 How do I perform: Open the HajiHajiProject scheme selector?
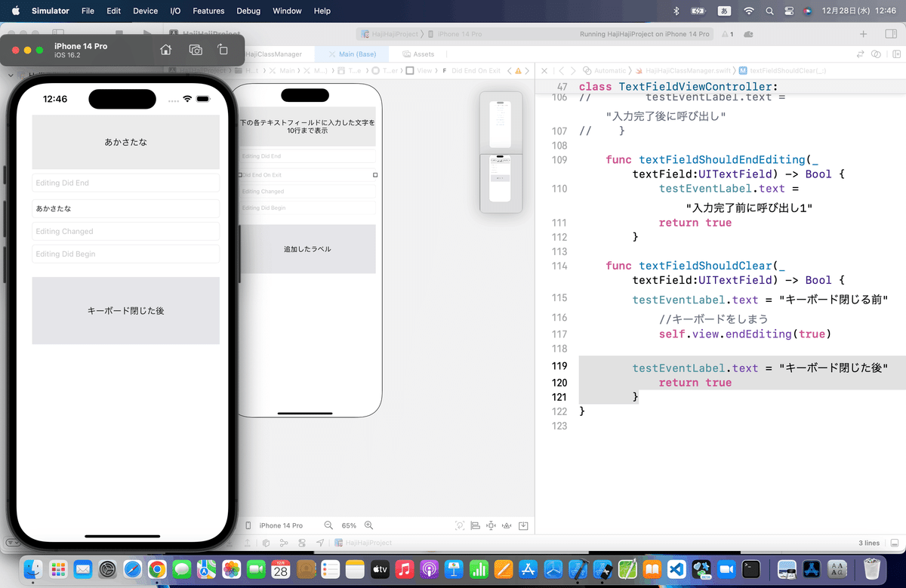[390, 34]
